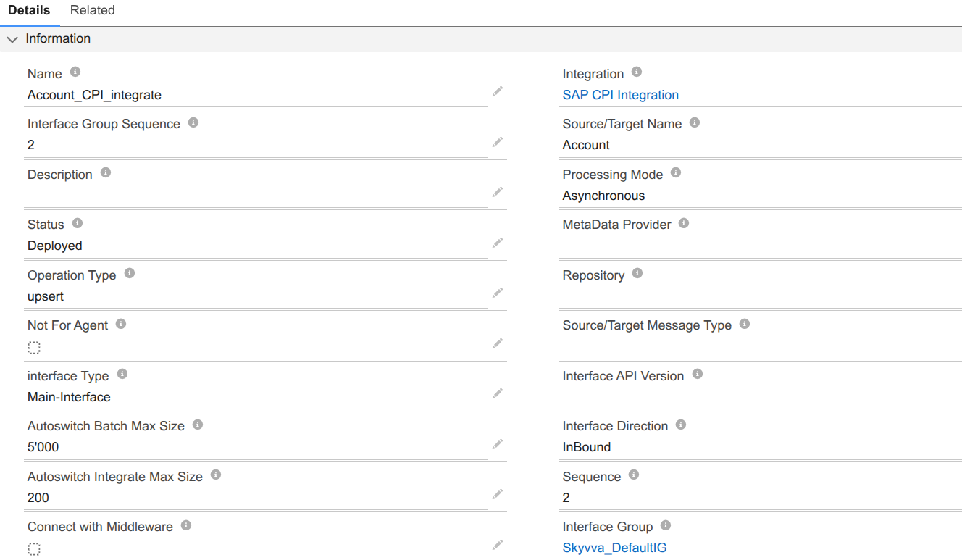Toggle the Not For Agent checkbox
962x560 pixels.
pos(34,348)
